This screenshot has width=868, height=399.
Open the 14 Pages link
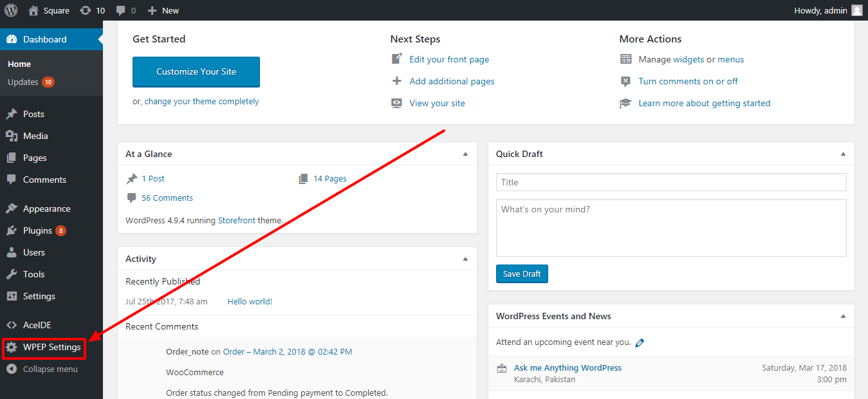[329, 178]
